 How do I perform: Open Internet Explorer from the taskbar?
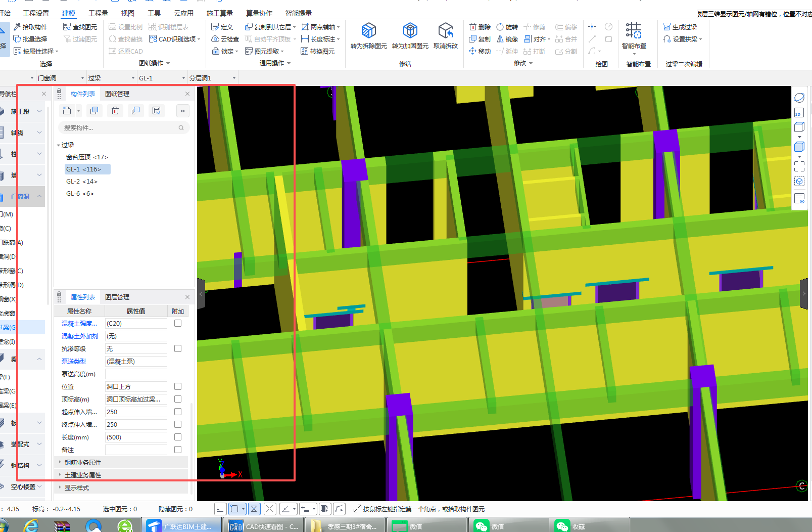pos(31,526)
